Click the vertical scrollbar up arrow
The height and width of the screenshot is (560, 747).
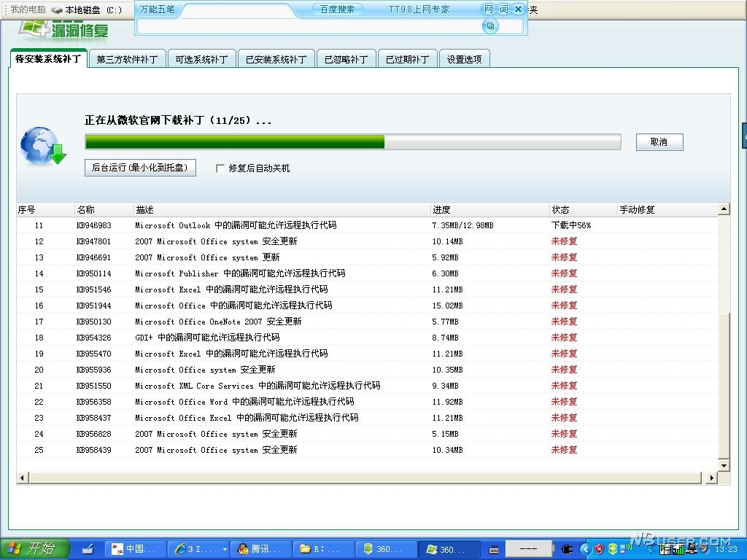click(724, 209)
